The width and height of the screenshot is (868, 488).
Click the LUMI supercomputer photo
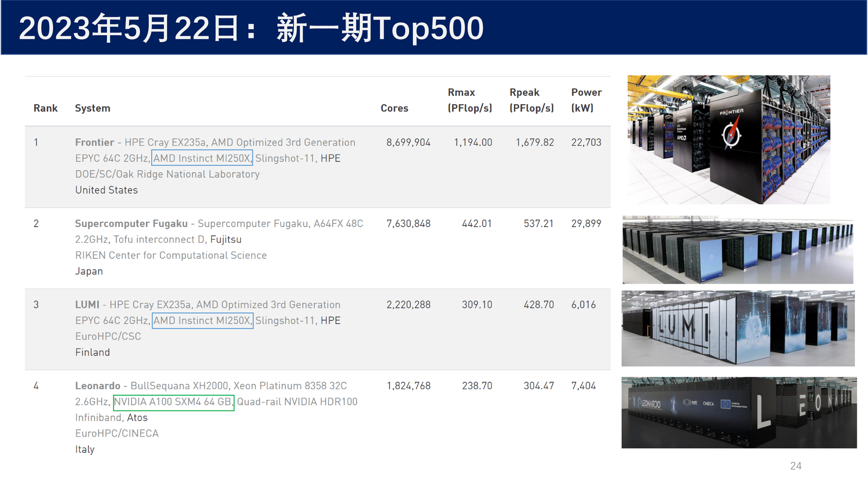(738, 329)
